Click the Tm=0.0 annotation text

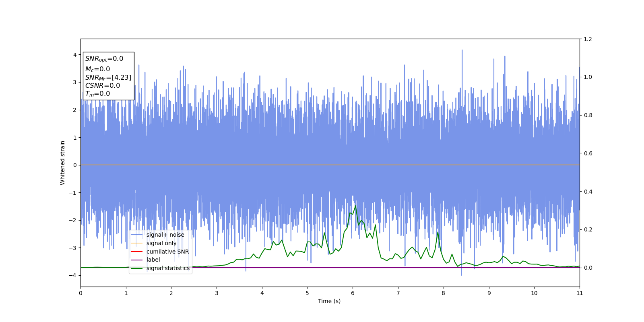(97, 94)
